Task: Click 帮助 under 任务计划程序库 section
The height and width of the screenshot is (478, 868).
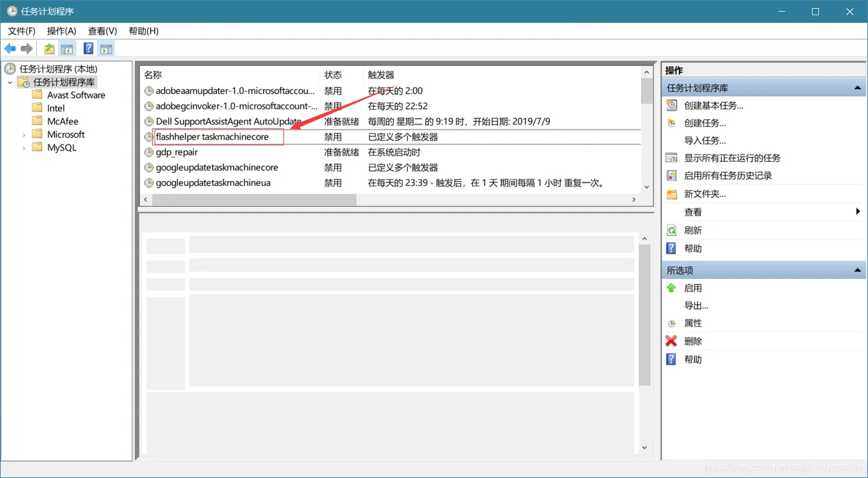Action: 693,249
